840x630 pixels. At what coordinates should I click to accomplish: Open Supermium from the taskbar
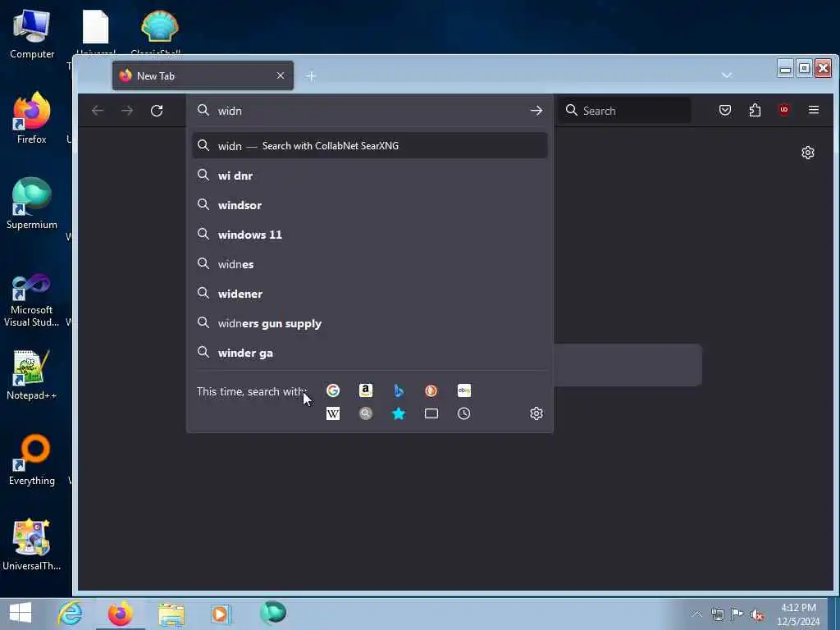272,613
